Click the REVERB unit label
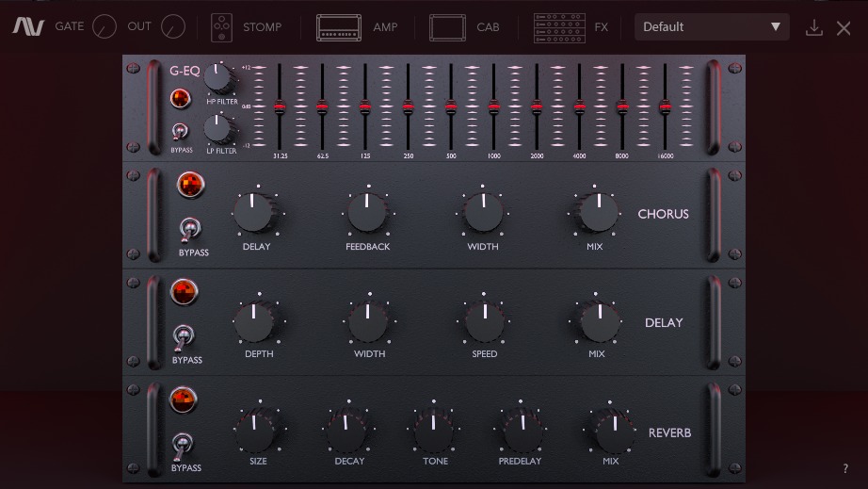The image size is (868, 489). coord(669,432)
